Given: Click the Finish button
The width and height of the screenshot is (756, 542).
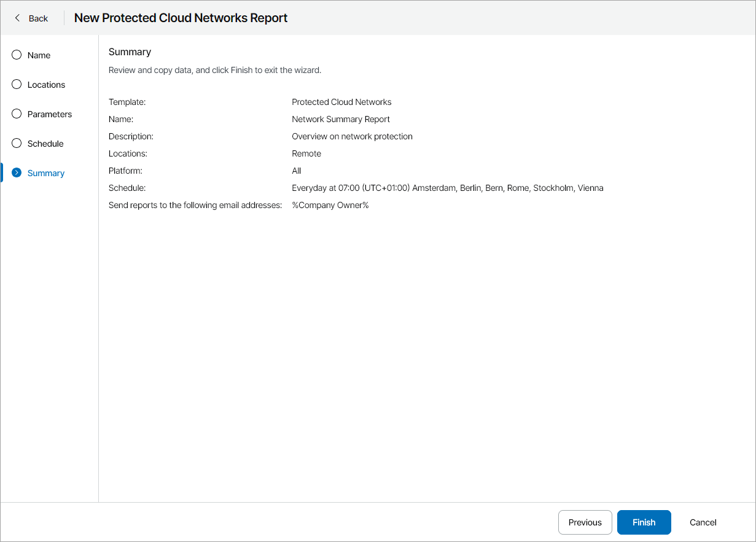Looking at the screenshot, I should (x=644, y=522).
